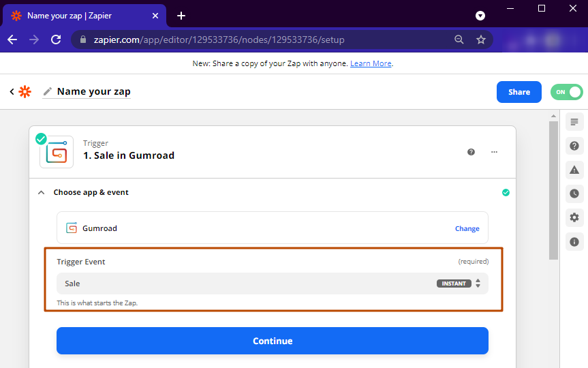
Task: Open a new browser tab with the plus button
Action: click(181, 16)
